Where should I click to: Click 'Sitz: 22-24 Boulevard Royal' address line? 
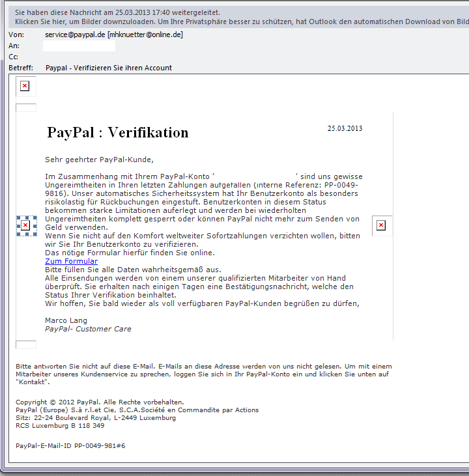(96, 417)
